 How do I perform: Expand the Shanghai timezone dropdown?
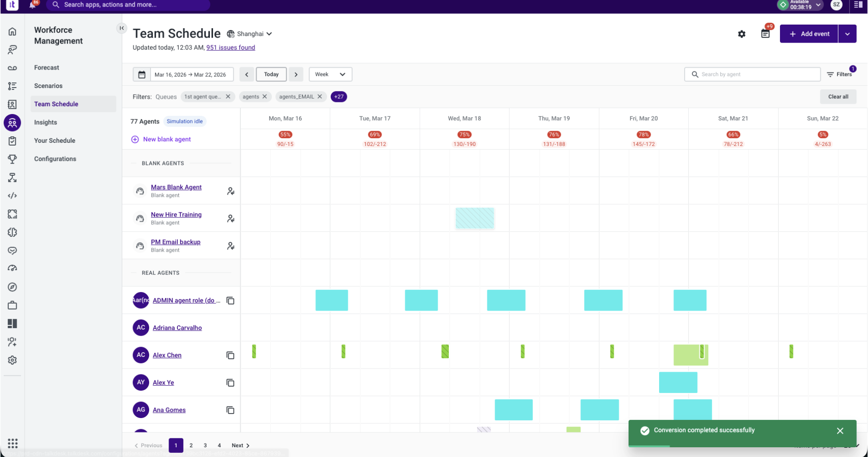(250, 34)
